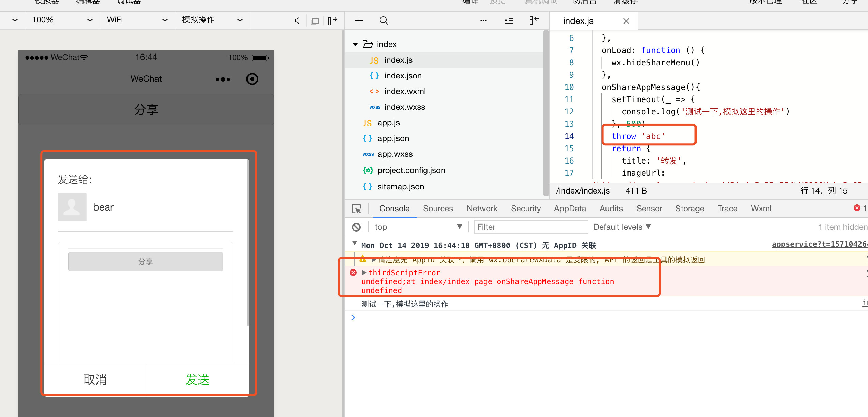Mute simulator sound with speaker icon
This screenshot has width=868, height=417.
tap(297, 21)
